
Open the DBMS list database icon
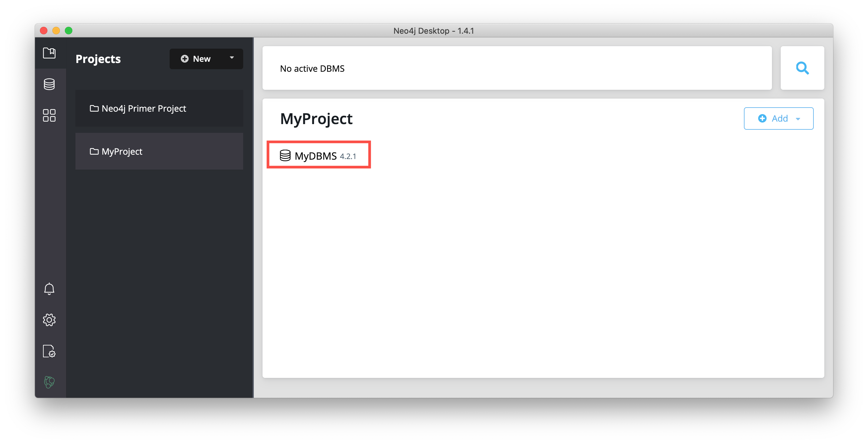point(49,84)
